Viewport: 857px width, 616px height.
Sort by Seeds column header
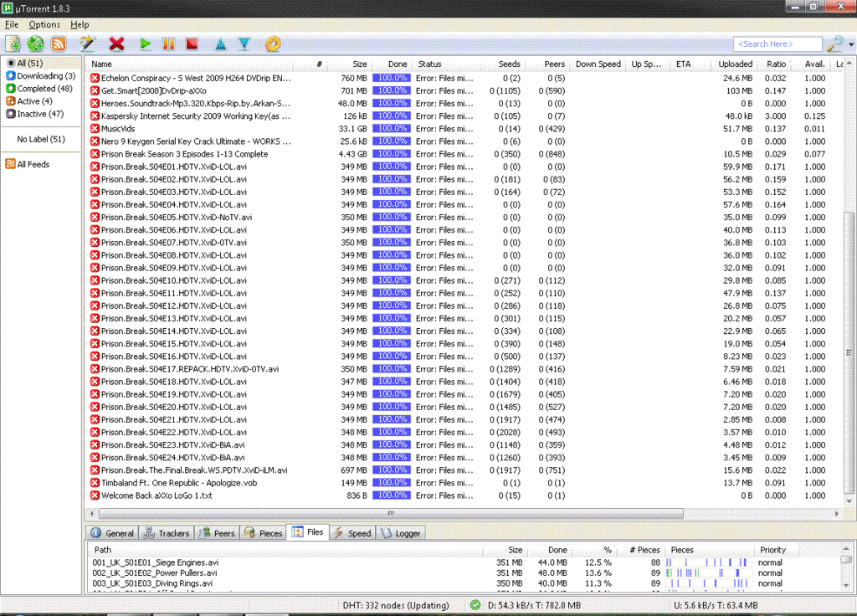click(503, 64)
